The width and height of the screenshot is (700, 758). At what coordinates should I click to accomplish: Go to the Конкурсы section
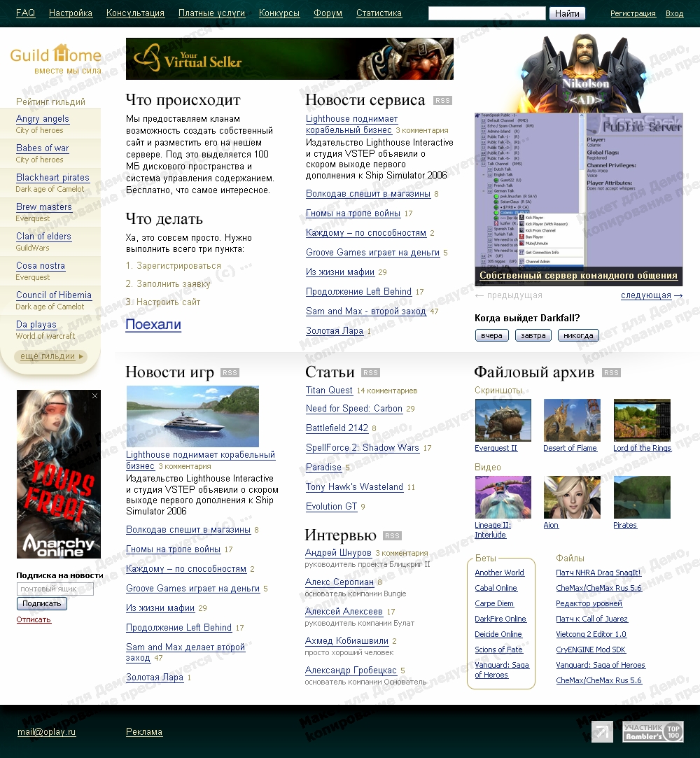click(x=279, y=13)
